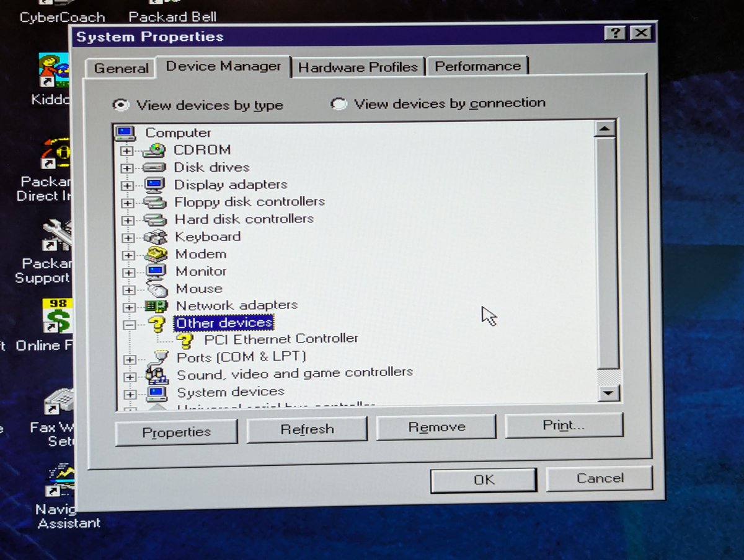This screenshot has height=560, width=744.
Task: Expand the Network adapters branch
Action: [129, 307]
